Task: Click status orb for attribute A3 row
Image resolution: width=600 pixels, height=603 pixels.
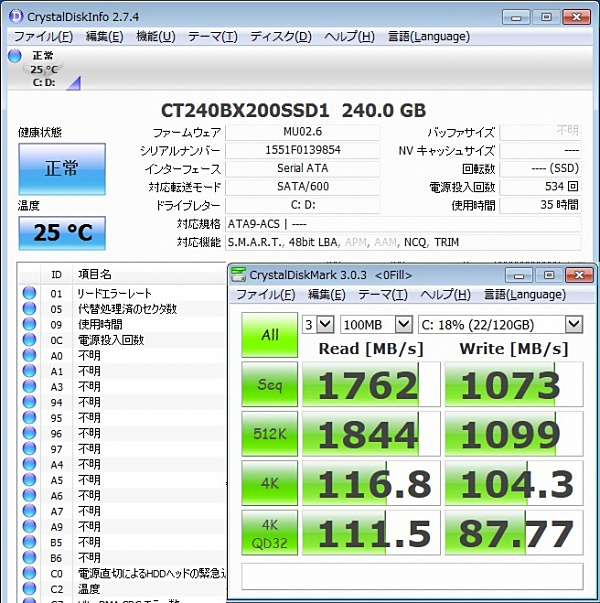Action: (x=29, y=386)
